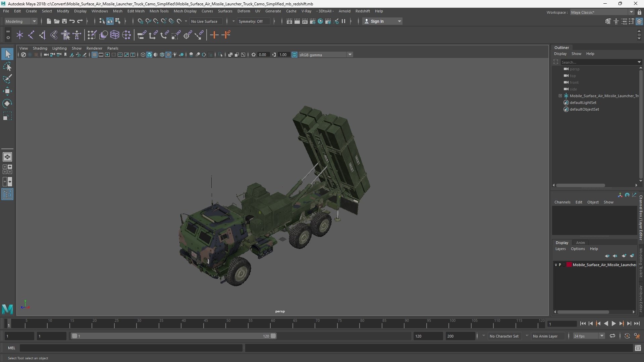Open the Sign In dropdown arrow
This screenshot has height=362, width=644.
coord(399,21)
